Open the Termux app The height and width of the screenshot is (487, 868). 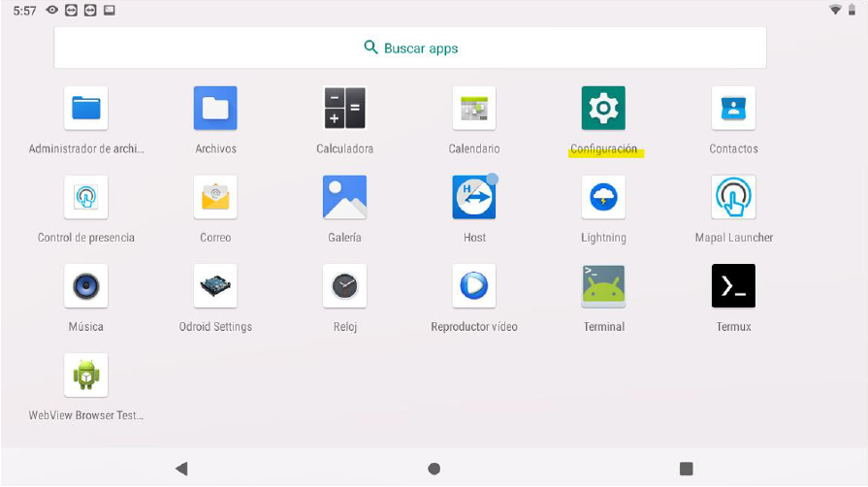click(x=733, y=286)
